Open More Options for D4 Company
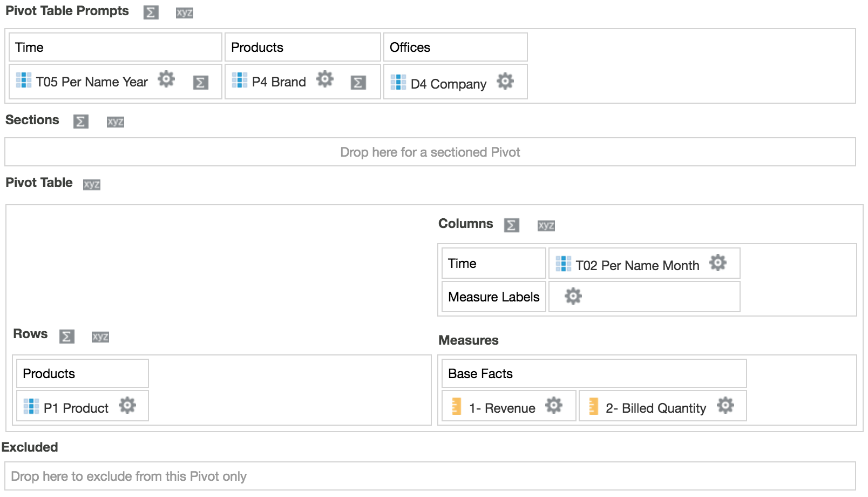This screenshot has height=497, width=868. pos(505,82)
